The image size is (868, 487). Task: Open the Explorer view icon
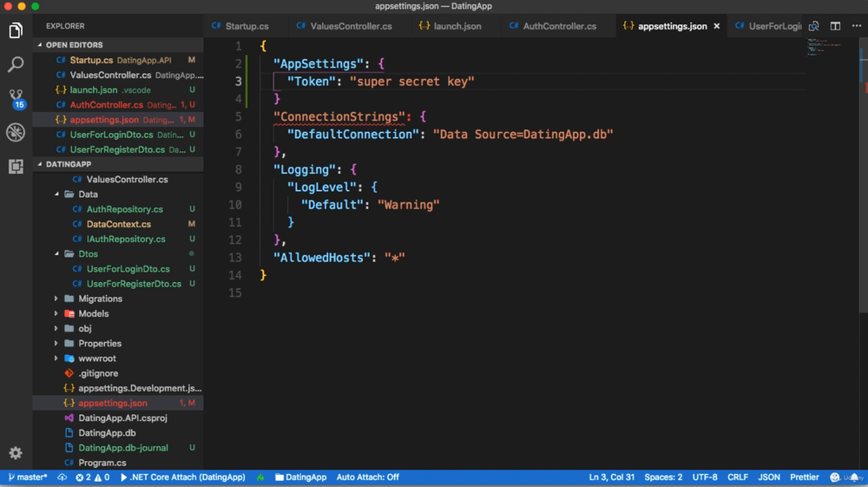(16, 30)
